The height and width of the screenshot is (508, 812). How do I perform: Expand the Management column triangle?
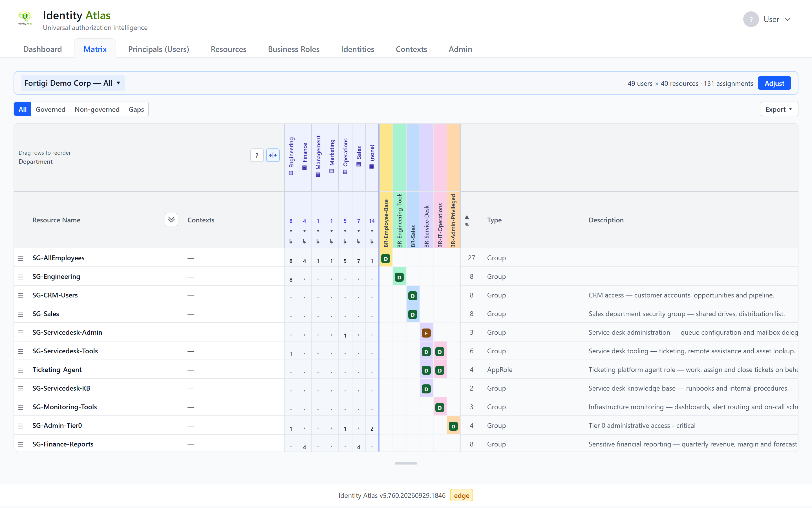pyautogui.click(x=318, y=231)
